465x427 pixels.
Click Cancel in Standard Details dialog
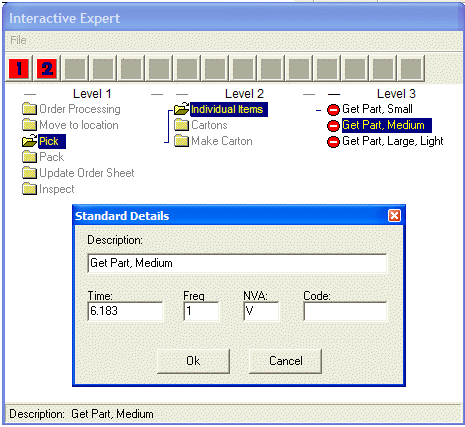click(x=286, y=361)
